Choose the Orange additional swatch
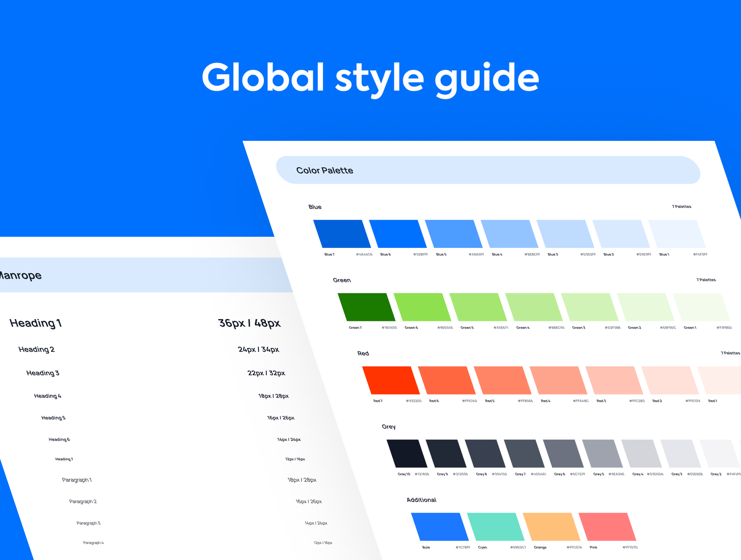This screenshot has width=741, height=560. click(551, 527)
